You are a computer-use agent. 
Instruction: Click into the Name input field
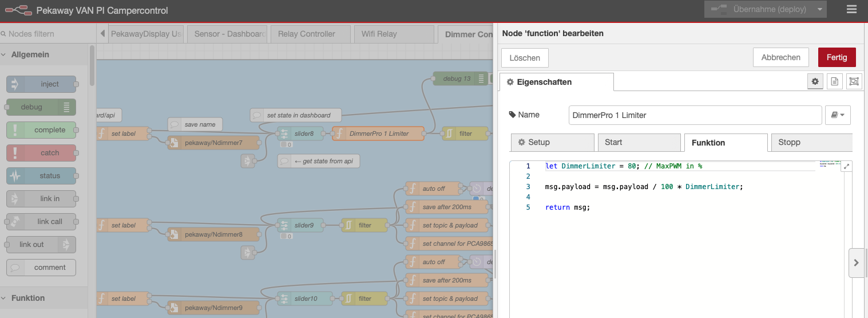tap(695, 115)
